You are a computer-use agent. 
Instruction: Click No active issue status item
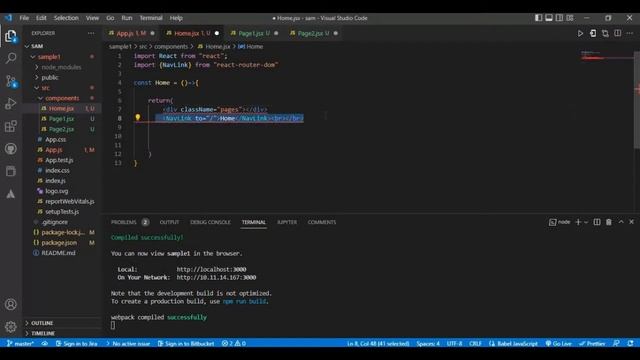click(x=128, y=343)
